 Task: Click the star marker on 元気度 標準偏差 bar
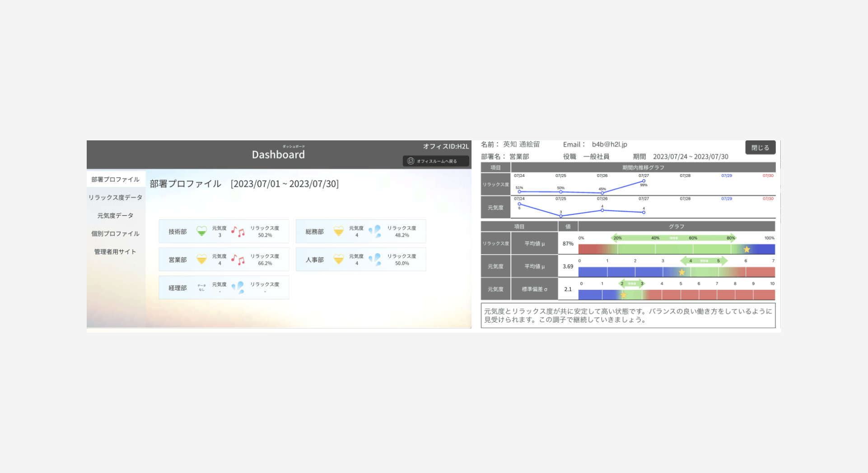[x=623, y=295]
